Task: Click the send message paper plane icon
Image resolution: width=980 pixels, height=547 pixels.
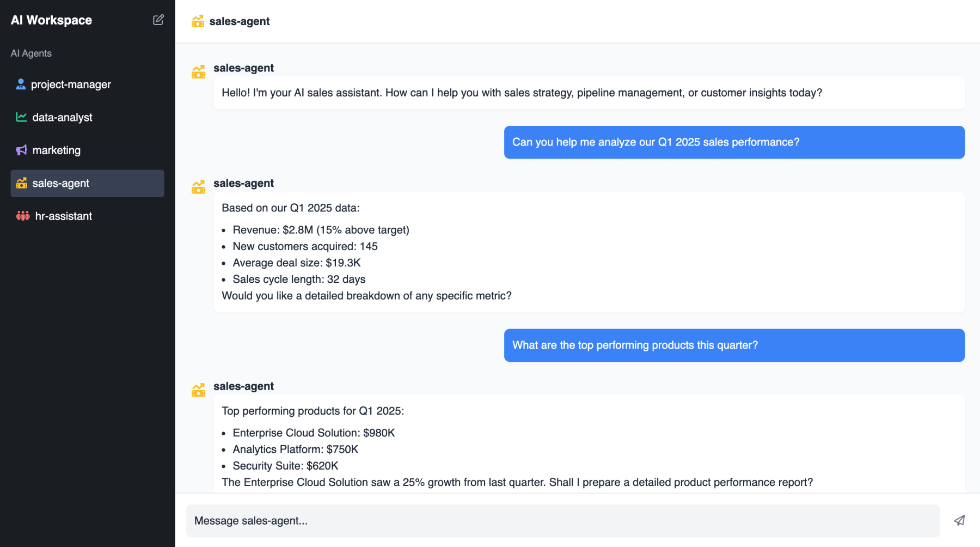Action: 959,520
